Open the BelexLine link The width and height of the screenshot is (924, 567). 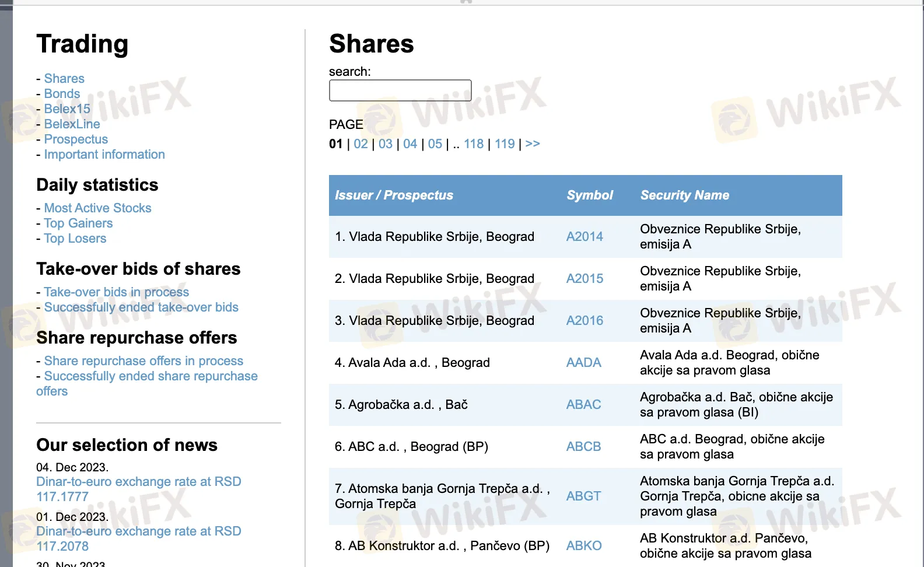coord(72,124)
